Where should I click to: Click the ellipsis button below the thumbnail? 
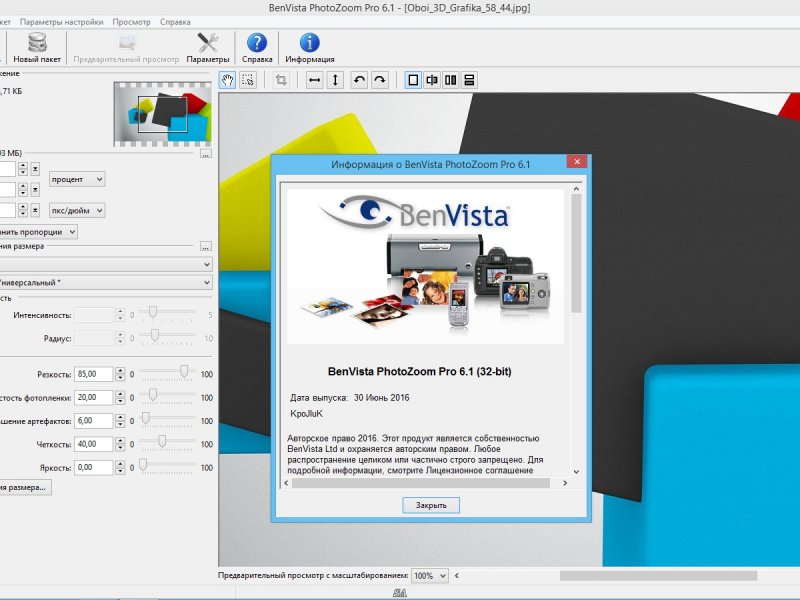(206, 153)
